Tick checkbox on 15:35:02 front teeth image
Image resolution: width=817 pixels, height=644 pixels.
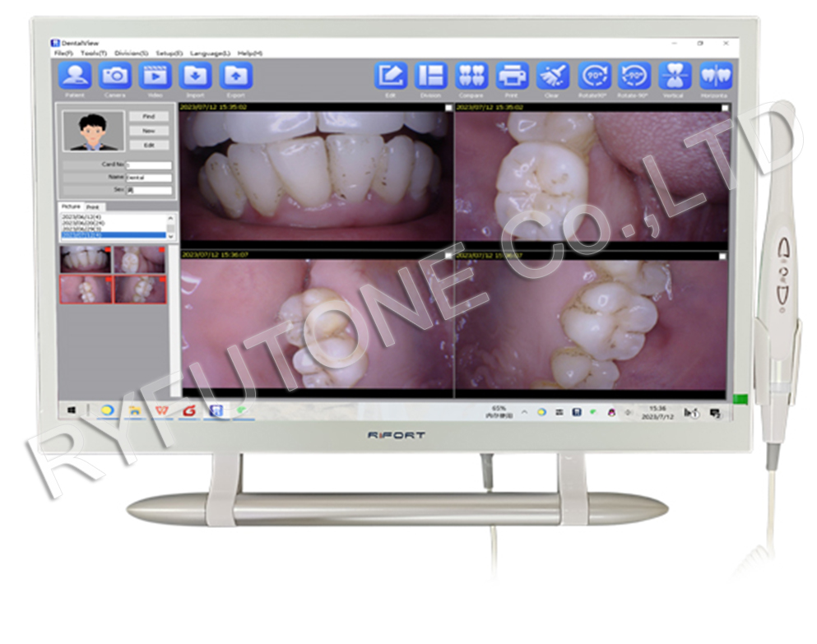click(x=448, y=108)
